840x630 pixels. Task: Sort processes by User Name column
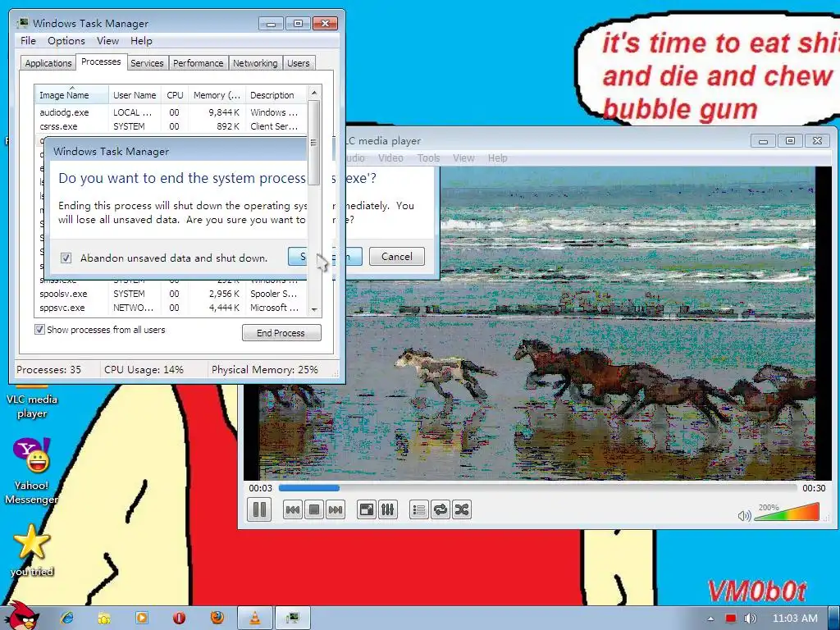point(135,95)
